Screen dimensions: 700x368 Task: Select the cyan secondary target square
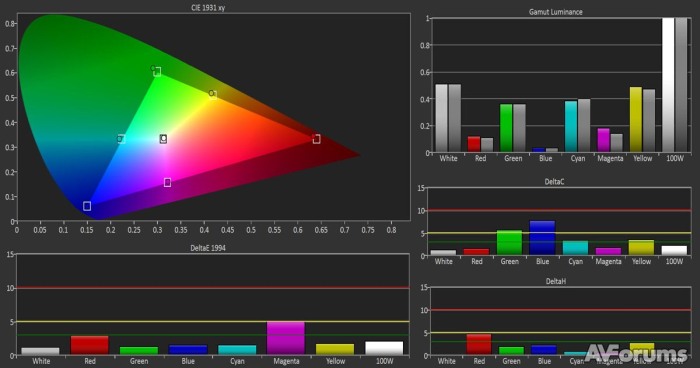(x=121, y=139)
